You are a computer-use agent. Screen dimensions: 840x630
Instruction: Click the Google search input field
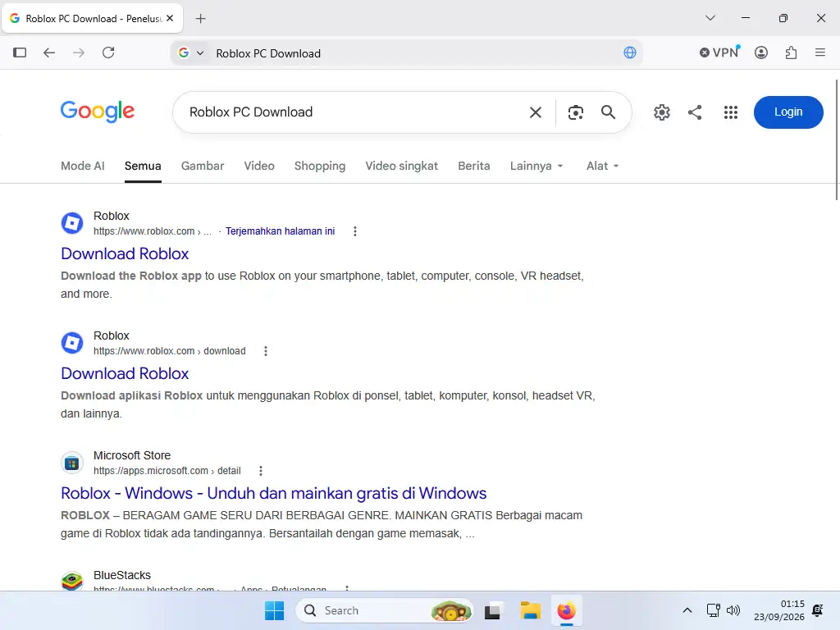(354, 112)
